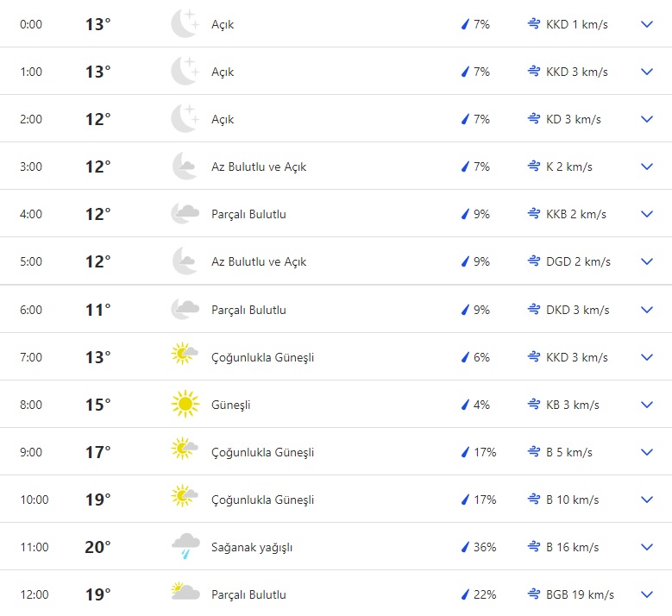Click the wind icon beside BGB 19 km/s

534,594
